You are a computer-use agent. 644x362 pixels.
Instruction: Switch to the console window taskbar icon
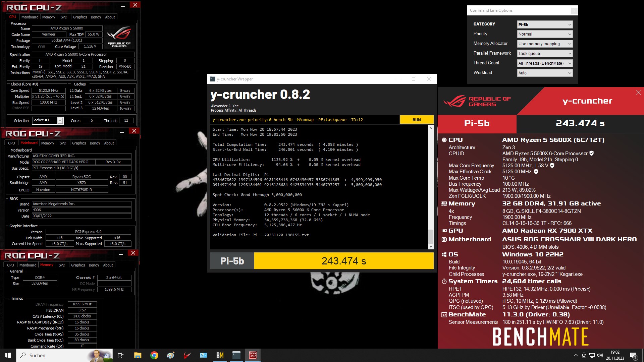[x=236, y=355]
